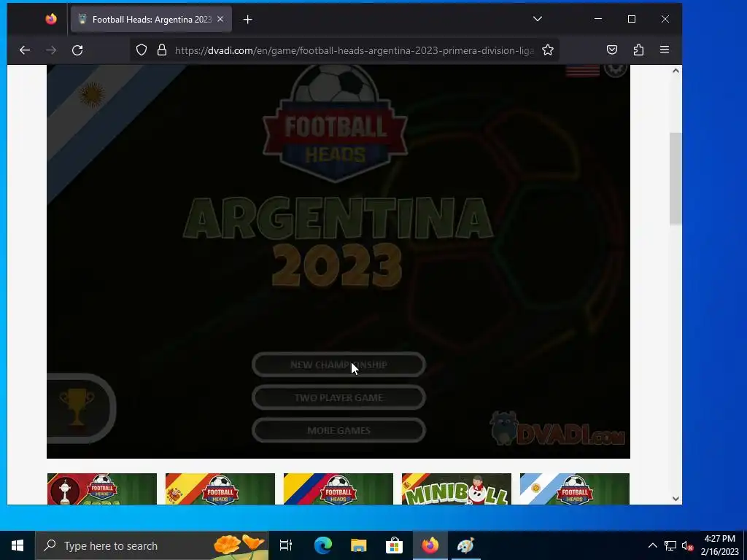Click the browser Back arrow
This screenshot has height=560, width=747.
25,50
